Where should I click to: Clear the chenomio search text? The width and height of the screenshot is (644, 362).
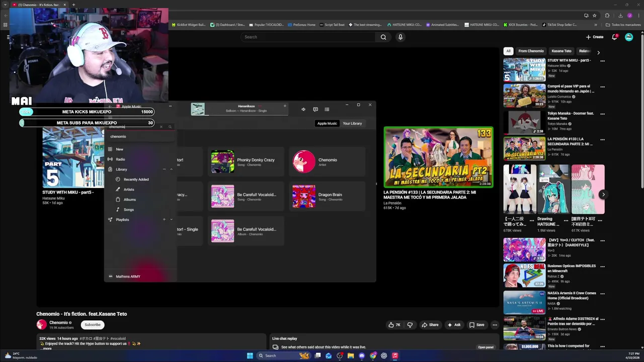tap(161, 127)
